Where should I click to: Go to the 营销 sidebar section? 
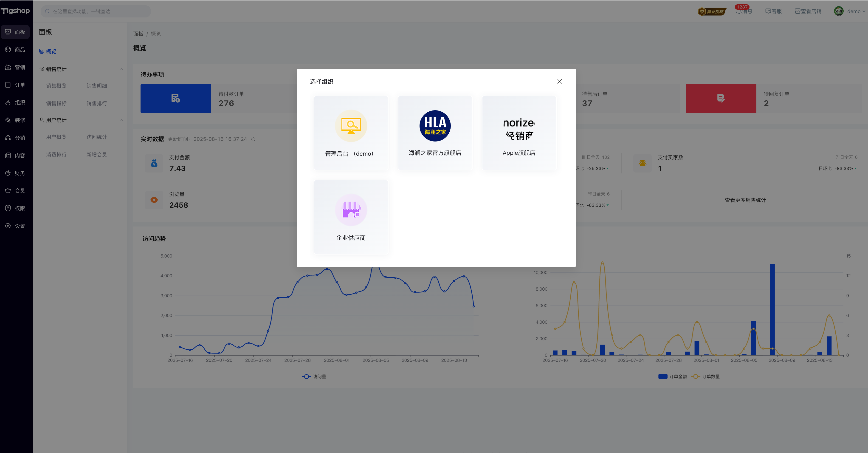tap(16, 67)
